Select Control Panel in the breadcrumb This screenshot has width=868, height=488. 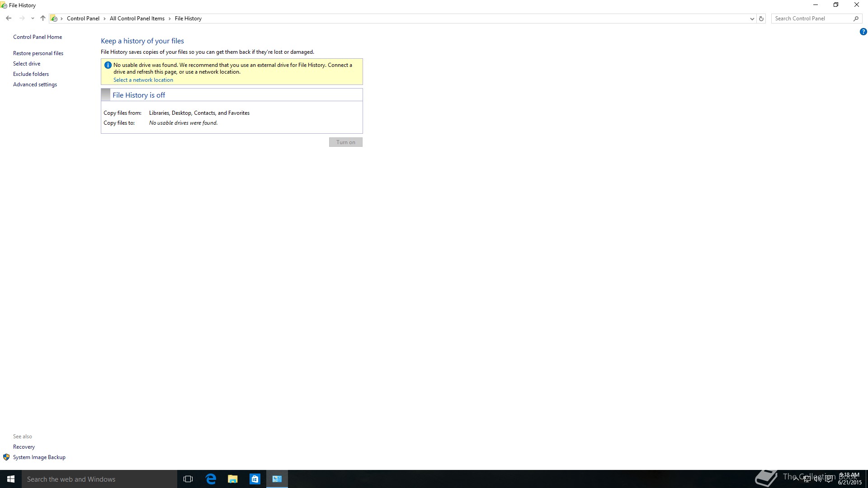(83, 19)
